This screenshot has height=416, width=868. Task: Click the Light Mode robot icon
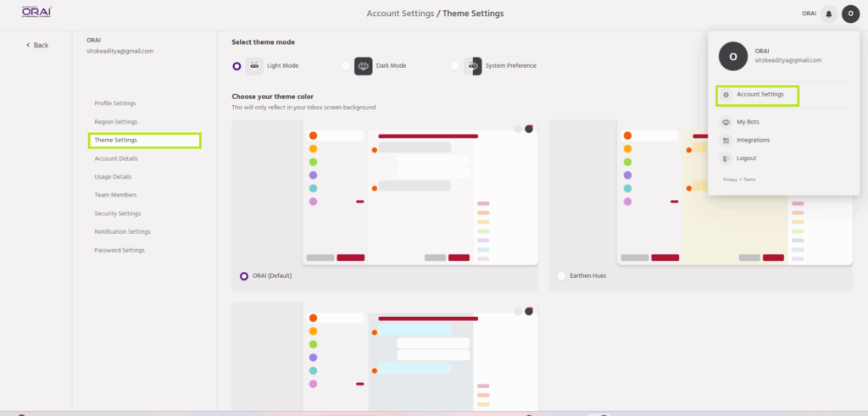254,66
